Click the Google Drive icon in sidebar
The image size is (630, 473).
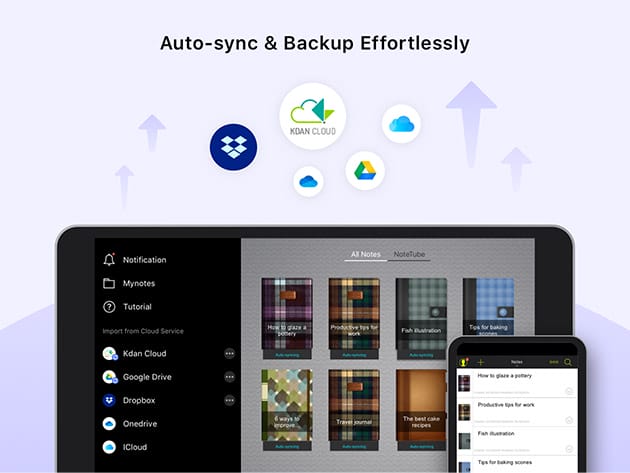pyautogui.click(x=109, y=377)
